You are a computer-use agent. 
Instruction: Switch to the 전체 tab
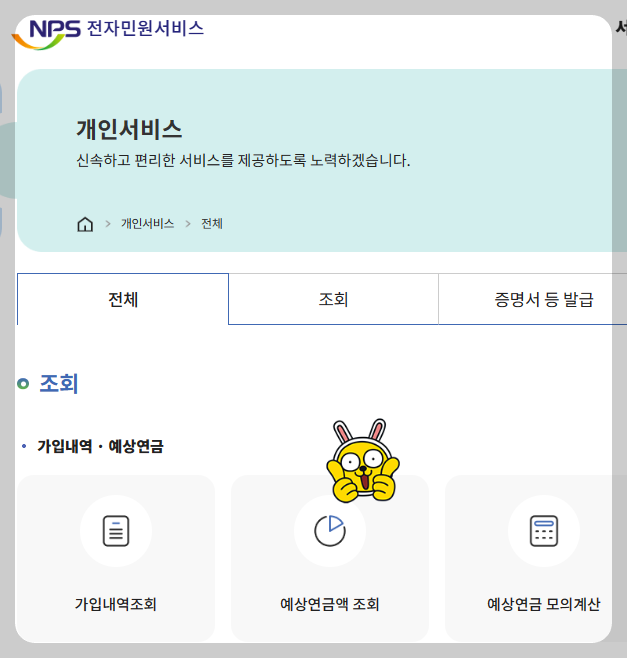[x=123, y=299]
